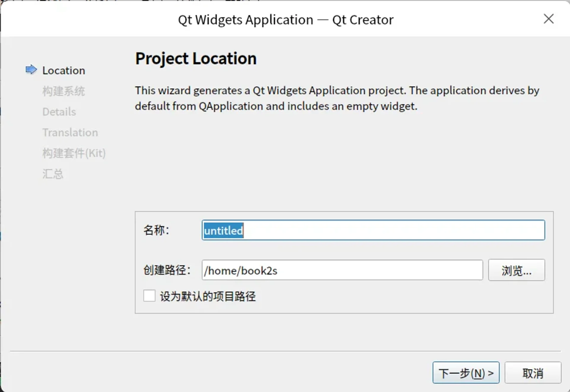Click the Project Location heading
This screenshot has height=392, width=570.
[x=196, y=59]
